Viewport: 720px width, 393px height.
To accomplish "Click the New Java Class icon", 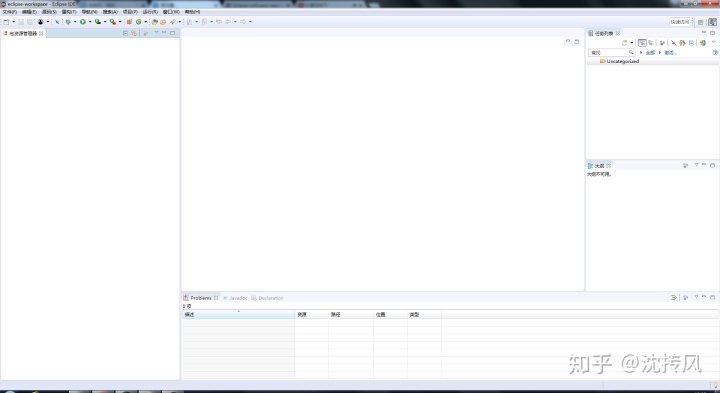I will point(138,22).
